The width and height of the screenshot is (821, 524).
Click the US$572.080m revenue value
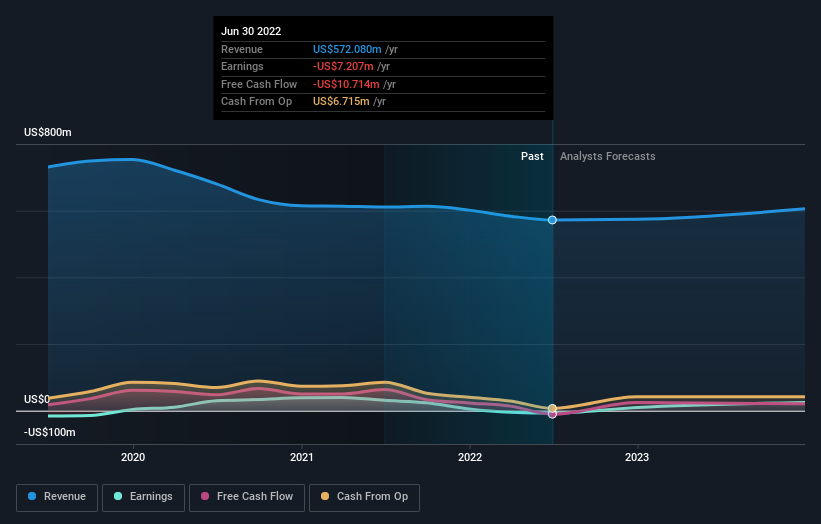pyautogui.click(x=347, y=49)
